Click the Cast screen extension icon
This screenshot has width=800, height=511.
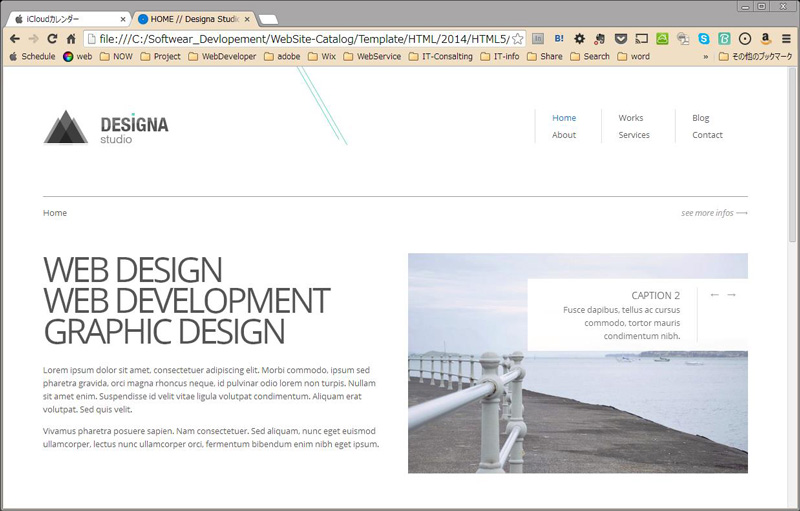tap(641, 38)
